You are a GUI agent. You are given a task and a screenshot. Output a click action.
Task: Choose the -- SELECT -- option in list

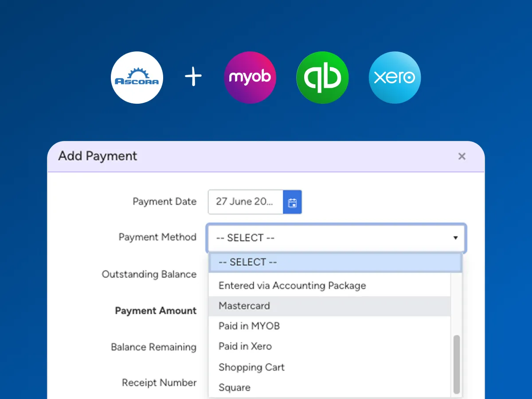335,262
